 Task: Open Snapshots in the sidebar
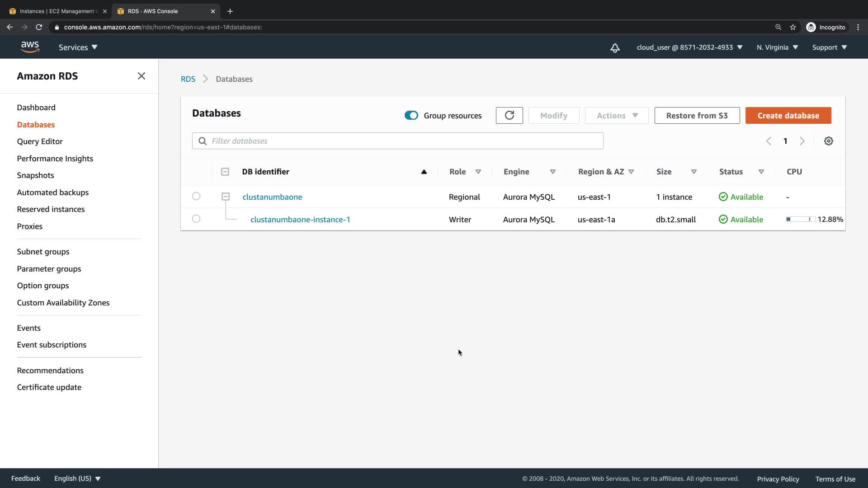[35, 175]
